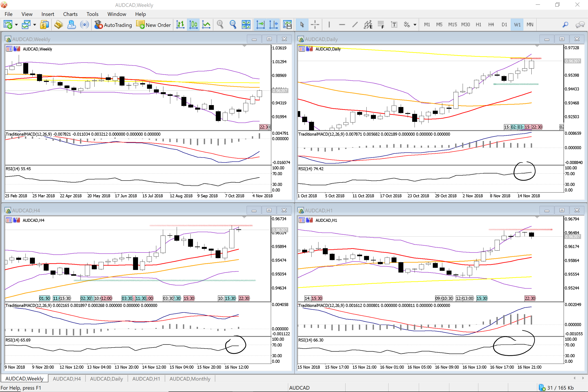Switch timeframe to H4

[x=491, y=25]
